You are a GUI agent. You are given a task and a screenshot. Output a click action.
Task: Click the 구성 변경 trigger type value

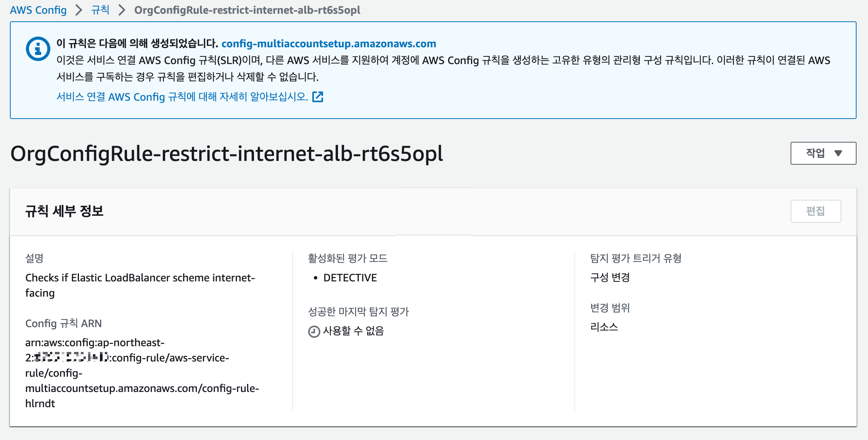[610, 277]
